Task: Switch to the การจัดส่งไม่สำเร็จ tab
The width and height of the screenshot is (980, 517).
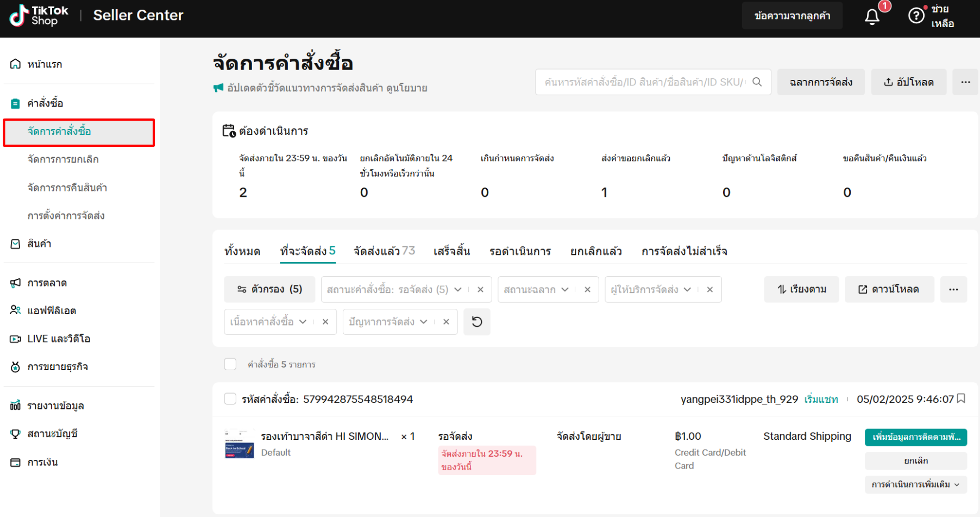Action: pos(684,251)
